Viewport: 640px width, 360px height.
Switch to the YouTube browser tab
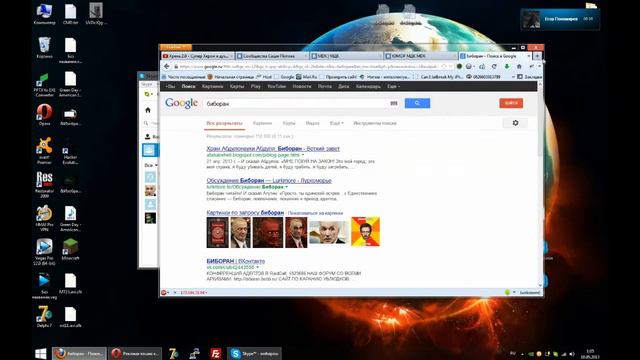tap(197, 56)
